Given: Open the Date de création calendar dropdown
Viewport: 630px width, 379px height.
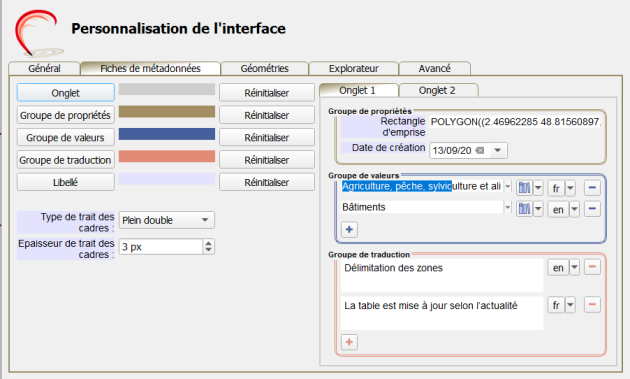Looking at the screenshot, I should 497,150.
